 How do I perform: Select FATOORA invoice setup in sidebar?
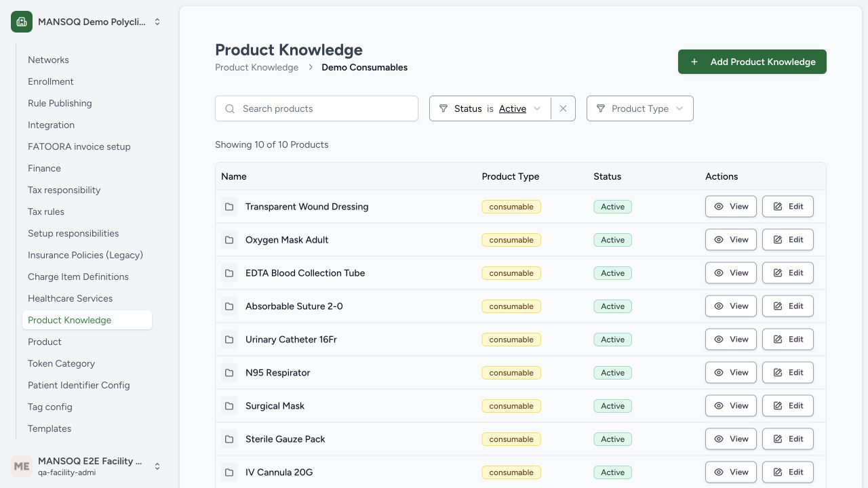[x=87, y=146]
